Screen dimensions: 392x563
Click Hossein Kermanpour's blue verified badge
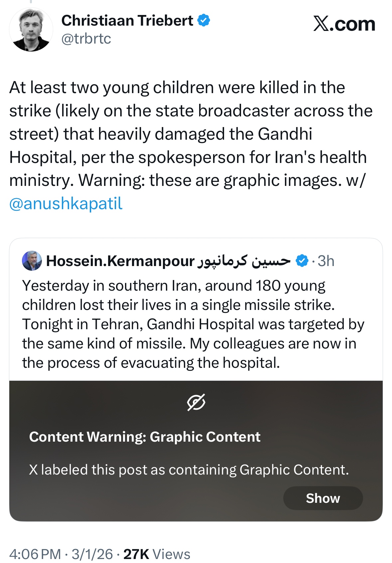[x=302, y=261]
